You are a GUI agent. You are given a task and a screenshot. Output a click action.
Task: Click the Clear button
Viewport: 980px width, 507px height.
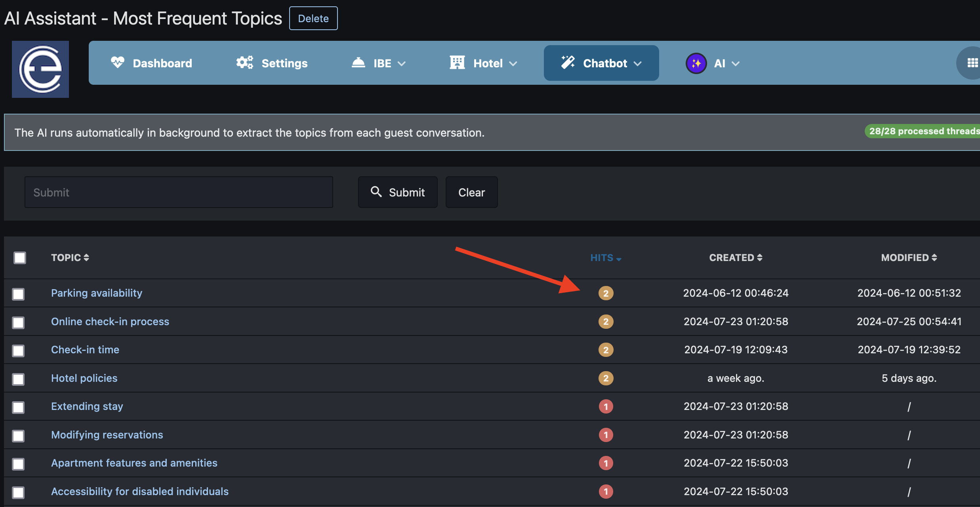click(x=471, y=191)
